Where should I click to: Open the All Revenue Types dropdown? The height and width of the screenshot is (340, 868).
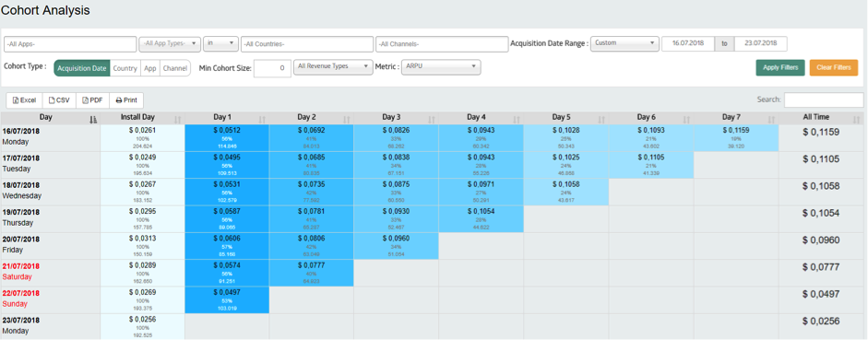333,67
